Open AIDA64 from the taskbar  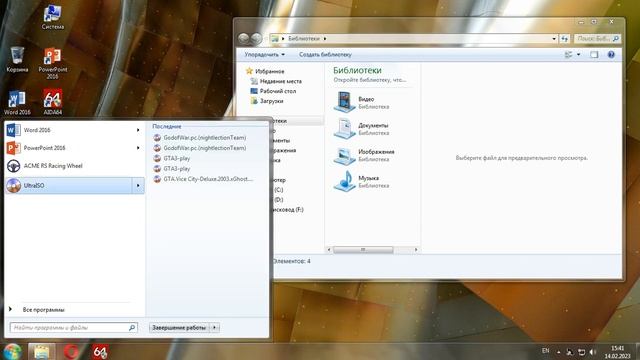click(100, 351)
